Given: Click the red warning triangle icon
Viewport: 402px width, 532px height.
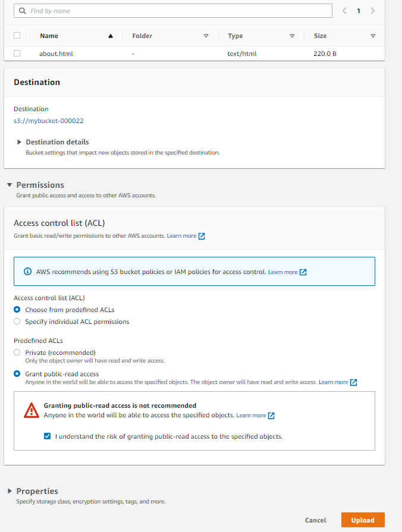Looking at the screenshot, I should tap(32, 410).
